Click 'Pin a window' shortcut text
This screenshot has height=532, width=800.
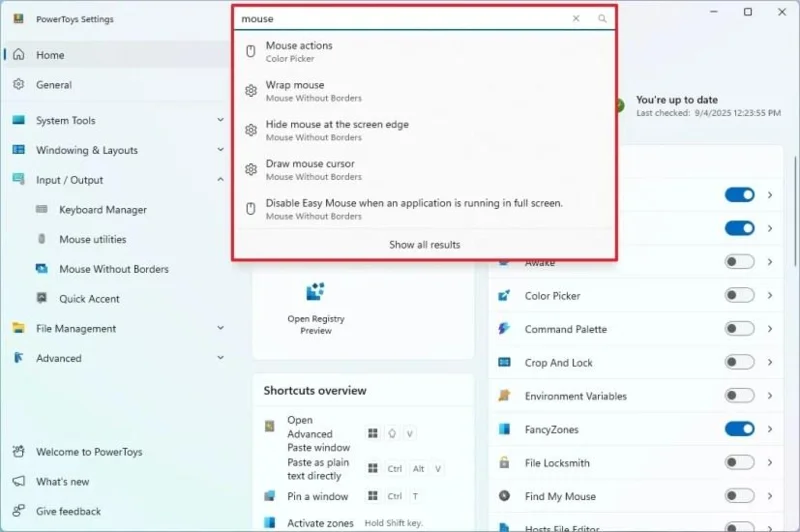(317, 496)
